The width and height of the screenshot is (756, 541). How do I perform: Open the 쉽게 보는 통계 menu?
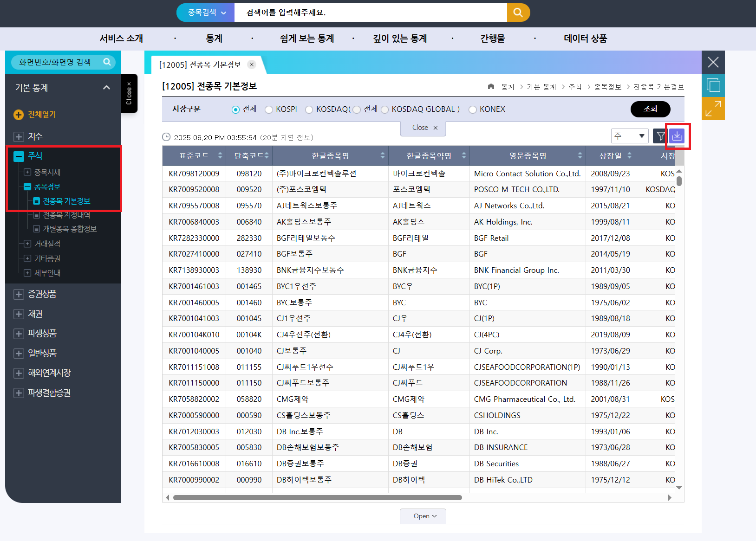(x=307, y=39)
